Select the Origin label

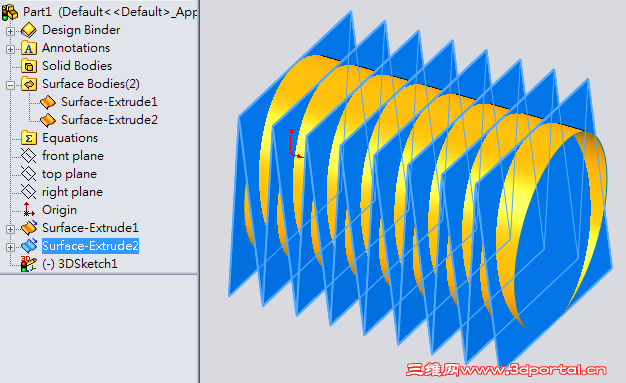point(59,210)
